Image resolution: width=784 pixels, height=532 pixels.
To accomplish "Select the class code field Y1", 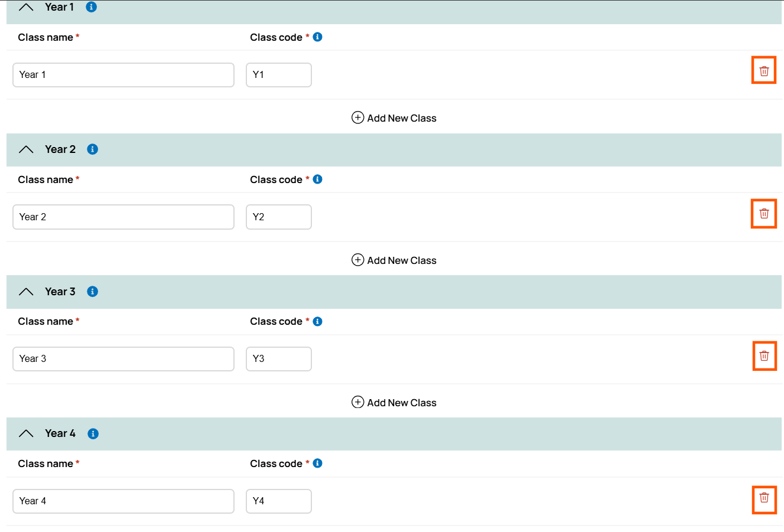I will click(x=279, y=75).
